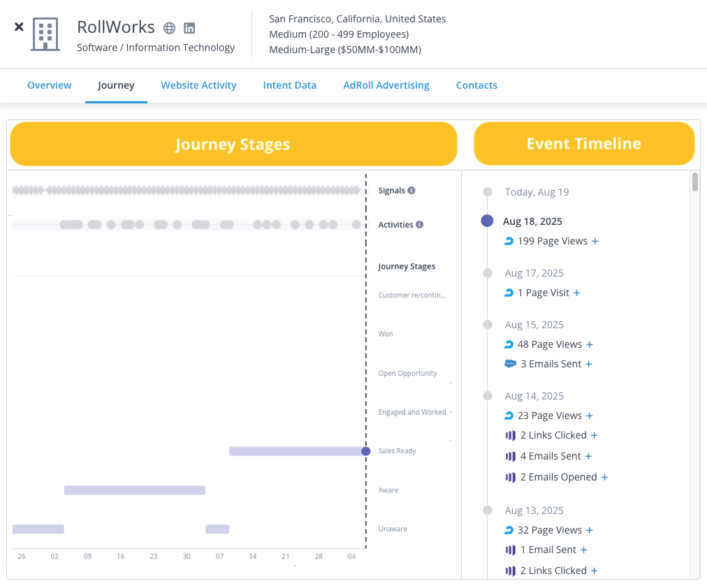Image resolution: width=707 pixels, height=588 pixels.
Task: Open the RollWorks LinkedIn profile icon
Action: click(x=189, y=28)
